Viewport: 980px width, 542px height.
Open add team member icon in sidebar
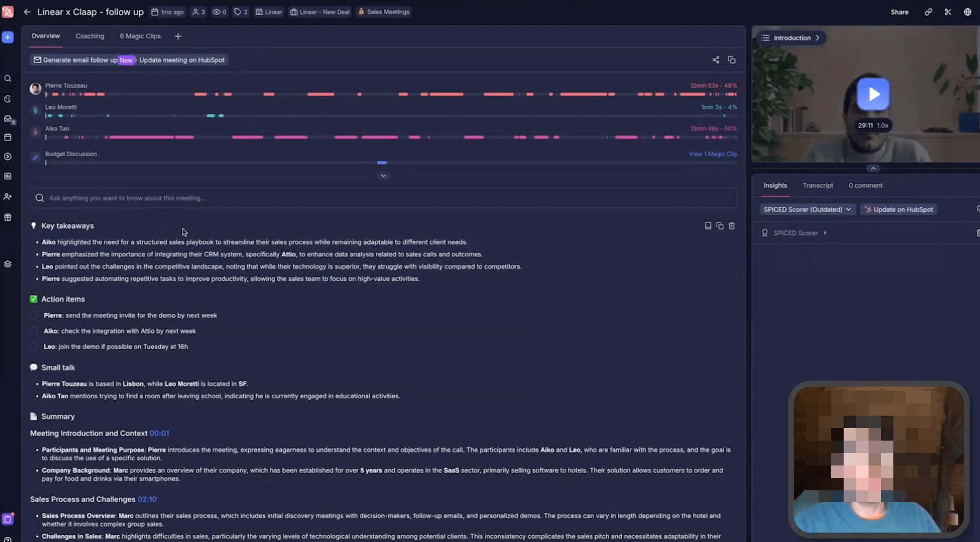click(x=8, y=197)
